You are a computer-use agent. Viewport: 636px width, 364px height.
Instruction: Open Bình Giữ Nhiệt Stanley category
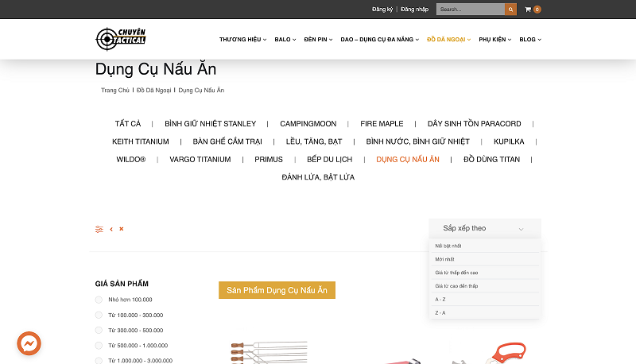click(211, 124)
